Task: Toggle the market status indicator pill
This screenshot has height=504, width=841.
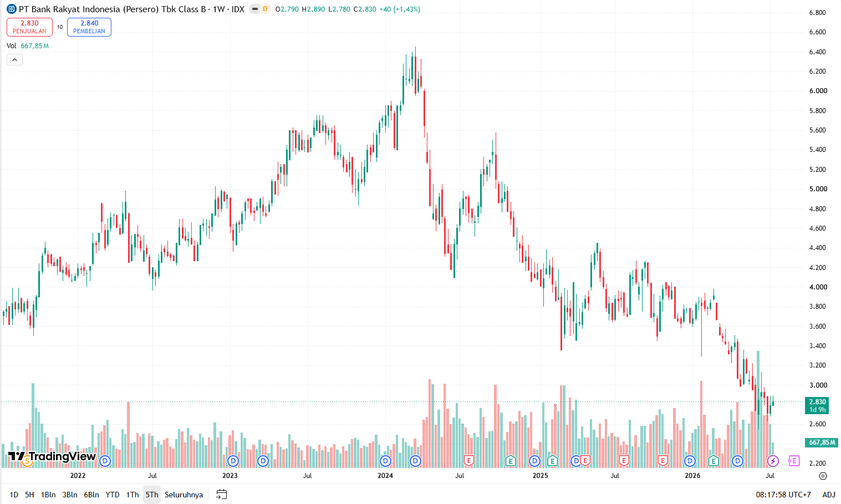Action: pos(254,9)
